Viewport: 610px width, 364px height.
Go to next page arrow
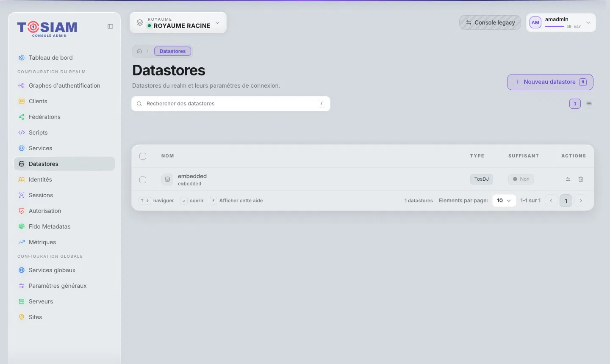click(x=581, y=201)
